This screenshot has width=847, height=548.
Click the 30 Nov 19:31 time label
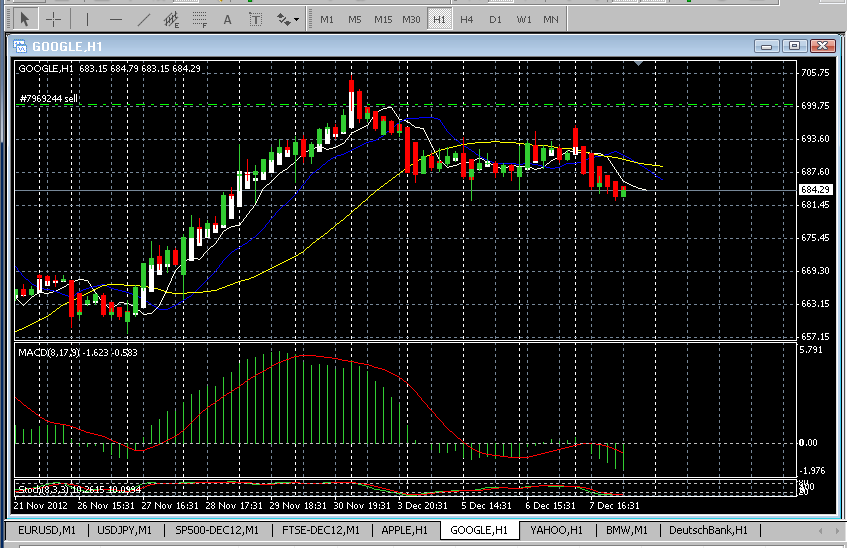tap(362, 505)
